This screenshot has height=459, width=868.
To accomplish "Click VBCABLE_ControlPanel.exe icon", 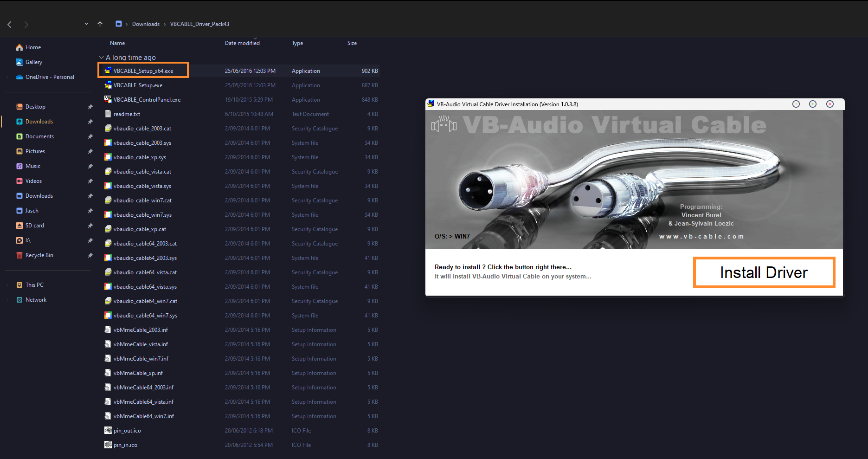I will tap(108, 99).
